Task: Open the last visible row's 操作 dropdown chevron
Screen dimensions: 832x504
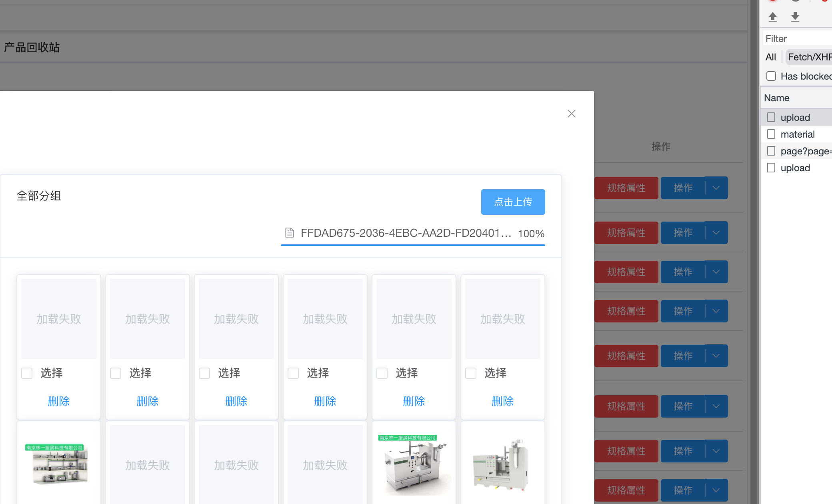Action: (716, 490)
